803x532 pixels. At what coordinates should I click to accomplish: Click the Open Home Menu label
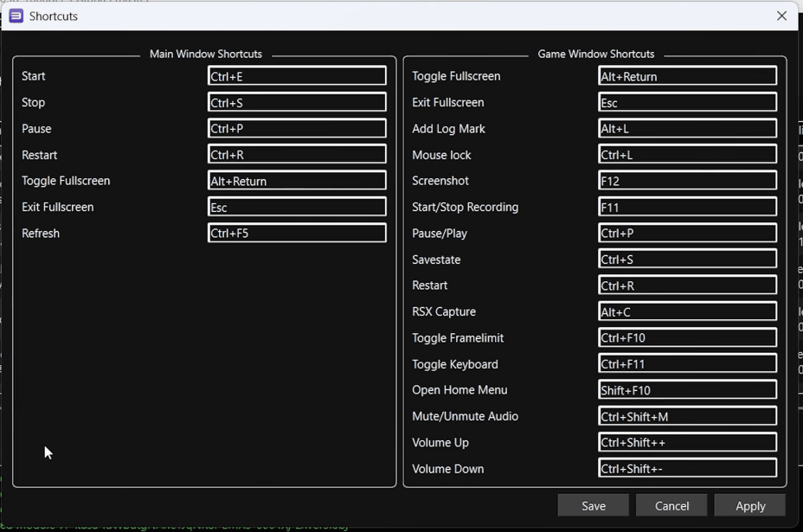(459, 389)
